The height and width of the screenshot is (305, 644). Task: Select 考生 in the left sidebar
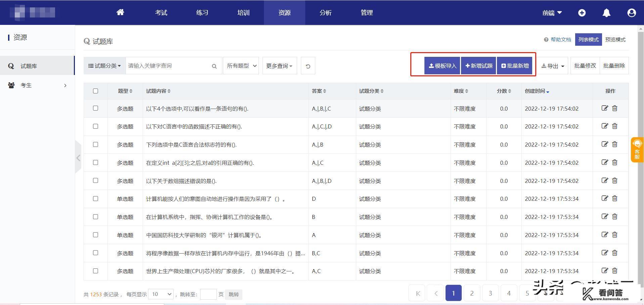tap(26, 85)
